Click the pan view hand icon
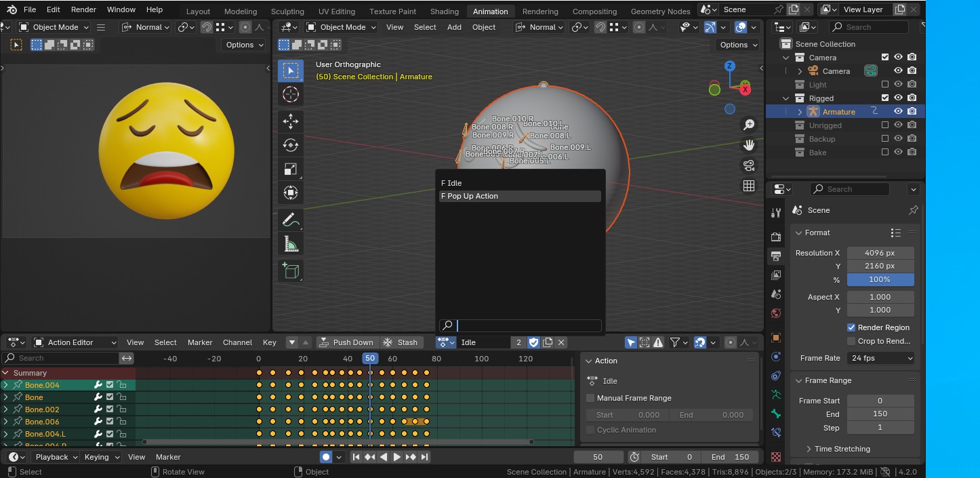 [x=749, y=145]
